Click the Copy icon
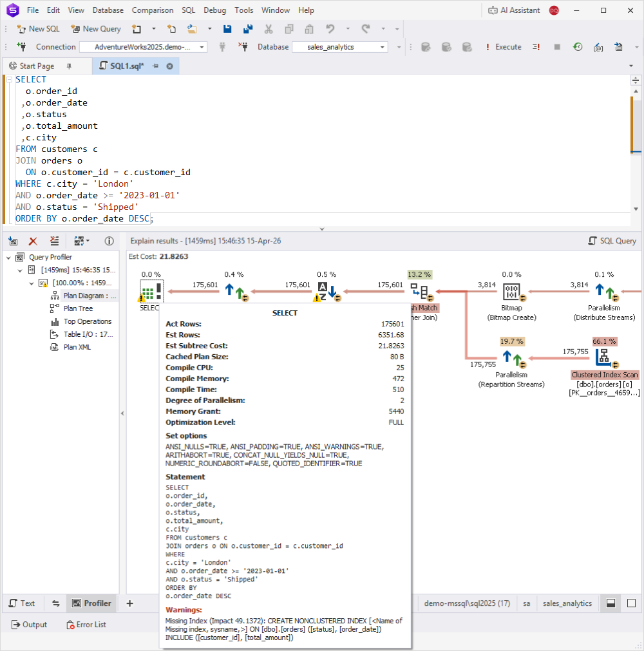 click(289, 28)
